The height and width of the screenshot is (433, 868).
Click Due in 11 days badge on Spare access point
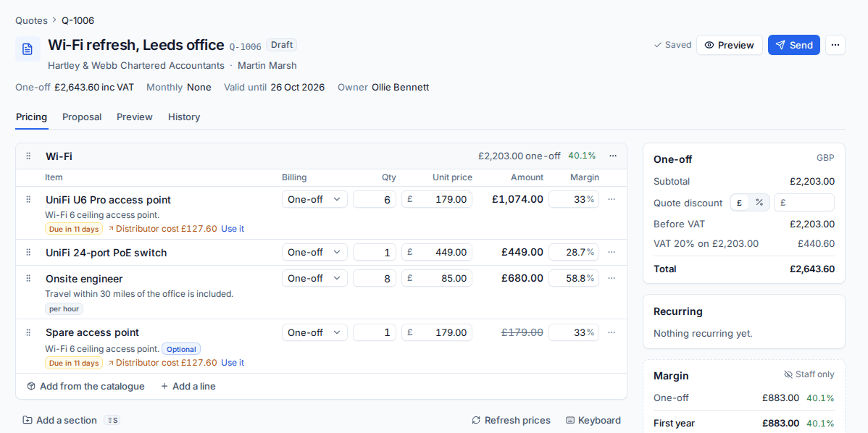(74, 363)
